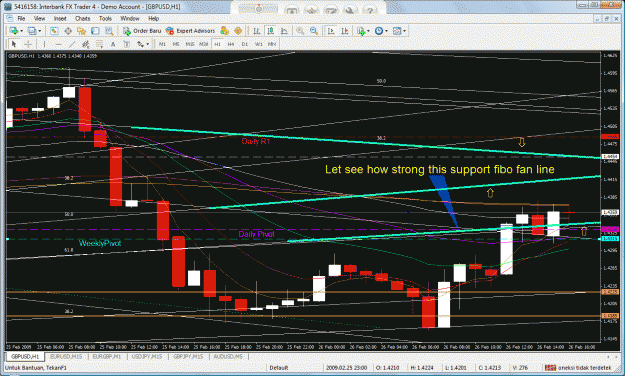
Task: Click the chart window icon left of File
Action: click(x=10, y=18)
